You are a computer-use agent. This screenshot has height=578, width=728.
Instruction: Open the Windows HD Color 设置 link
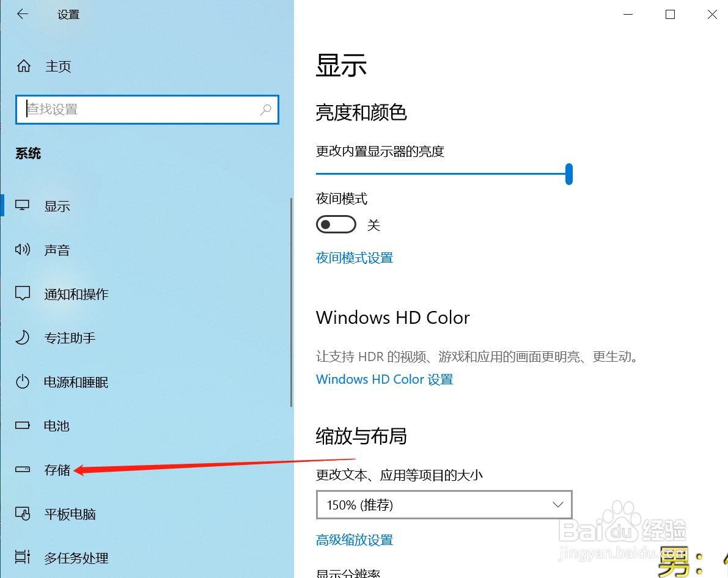click(384, 379)
